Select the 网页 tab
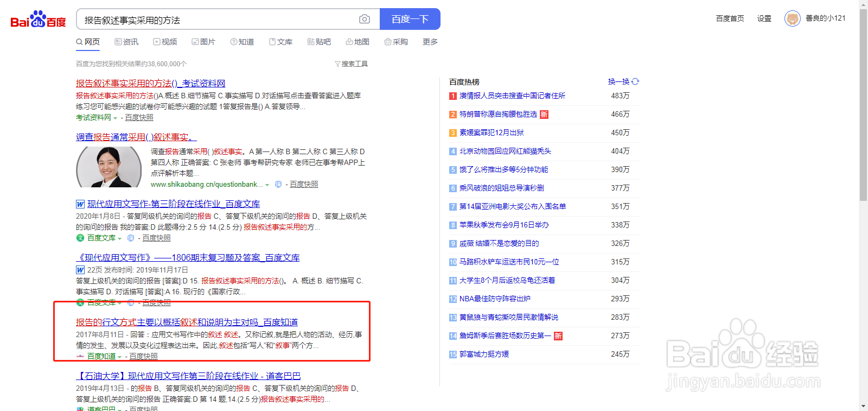The width and height of the screenshot is (868, 411). click(x=88, y=42)
